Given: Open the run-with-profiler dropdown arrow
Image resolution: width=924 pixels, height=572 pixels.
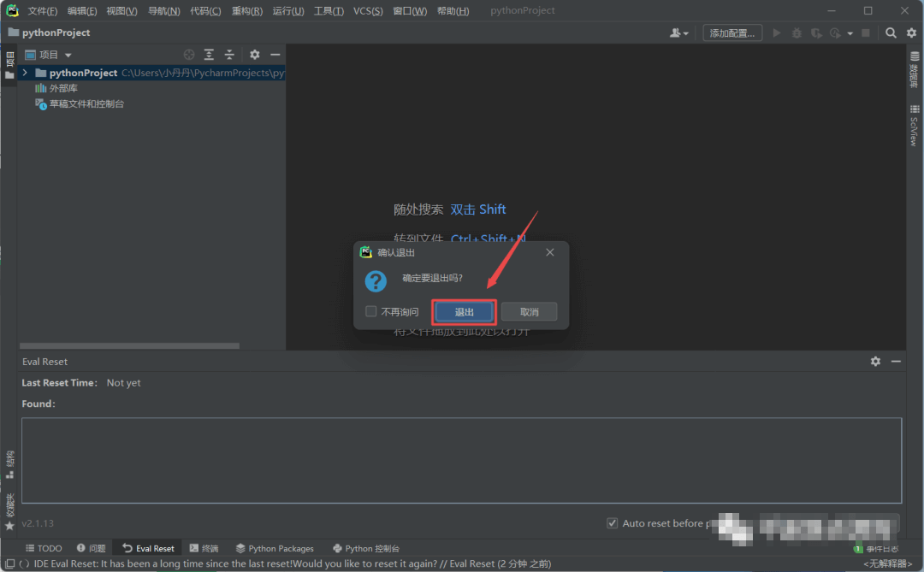Looking at the screenshot, I should pyautogui.click(x=850, y=33).
